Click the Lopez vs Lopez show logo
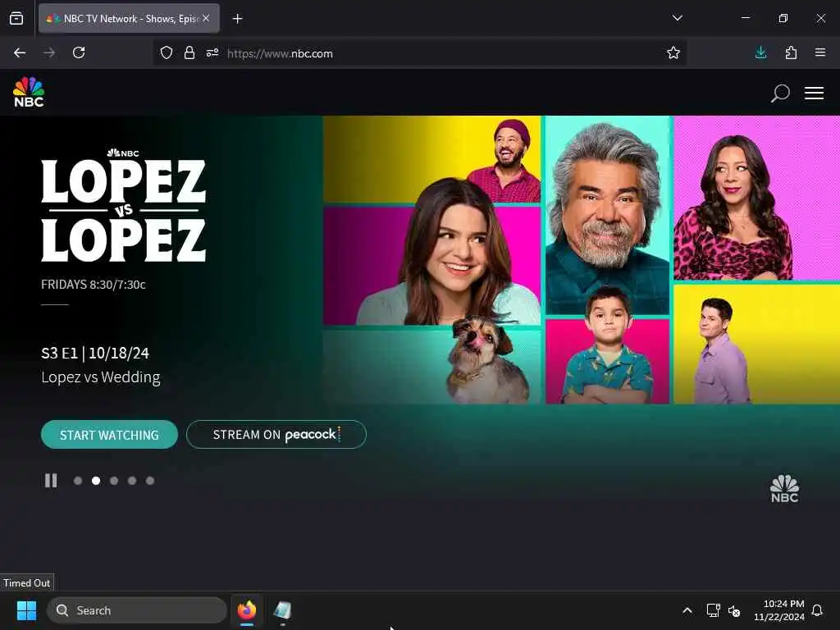Screen dimensions: 840x630 (124, 206)
